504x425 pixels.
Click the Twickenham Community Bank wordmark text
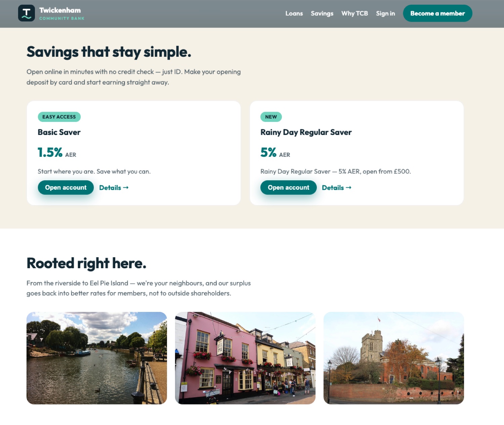click(x=62, y=14)
